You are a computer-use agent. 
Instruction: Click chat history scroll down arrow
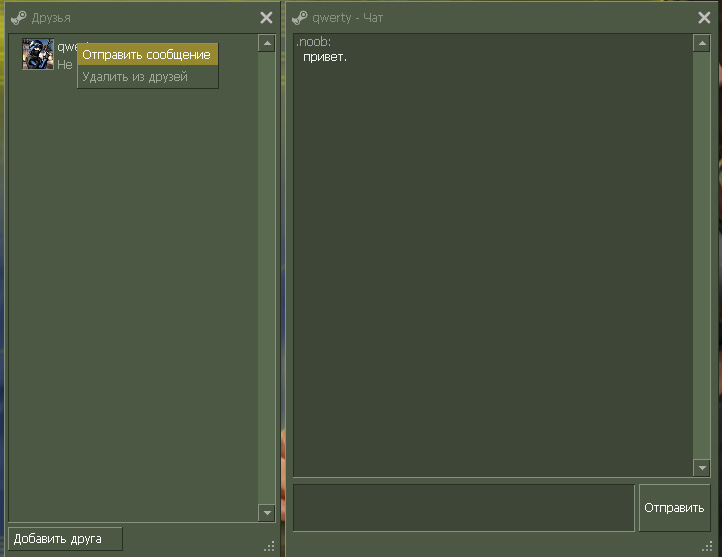[701, 468]
